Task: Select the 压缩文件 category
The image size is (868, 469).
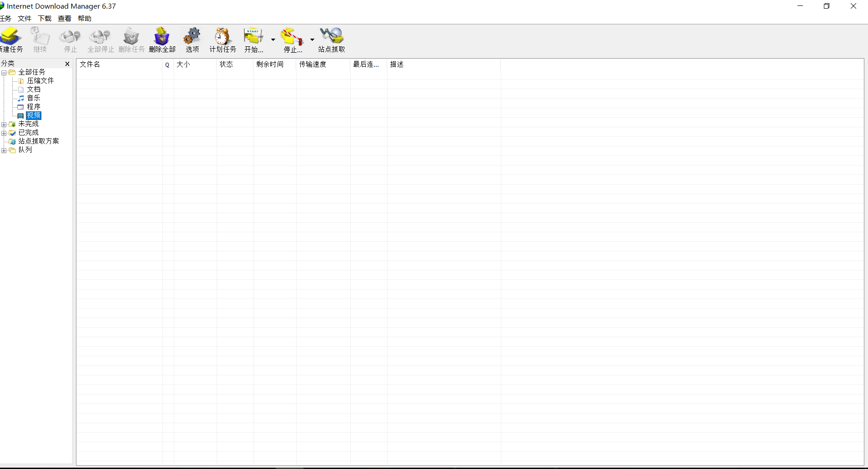Action: [40, 81]
